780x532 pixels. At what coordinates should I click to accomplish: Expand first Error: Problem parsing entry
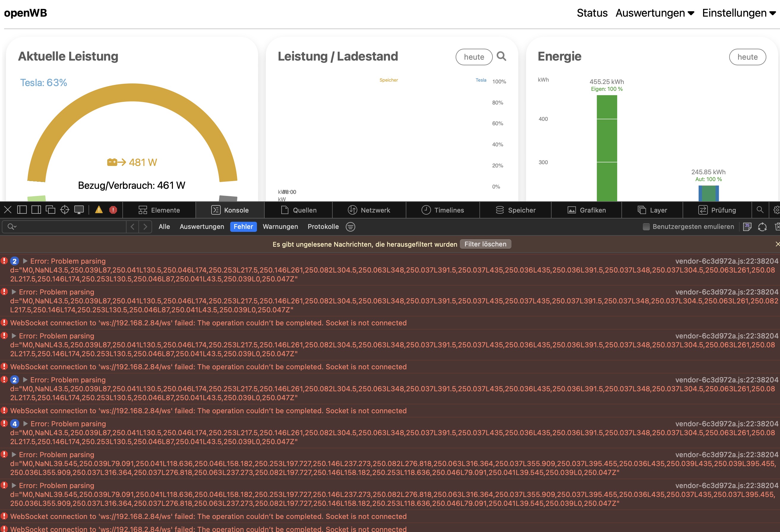click(x=25, y=261)
